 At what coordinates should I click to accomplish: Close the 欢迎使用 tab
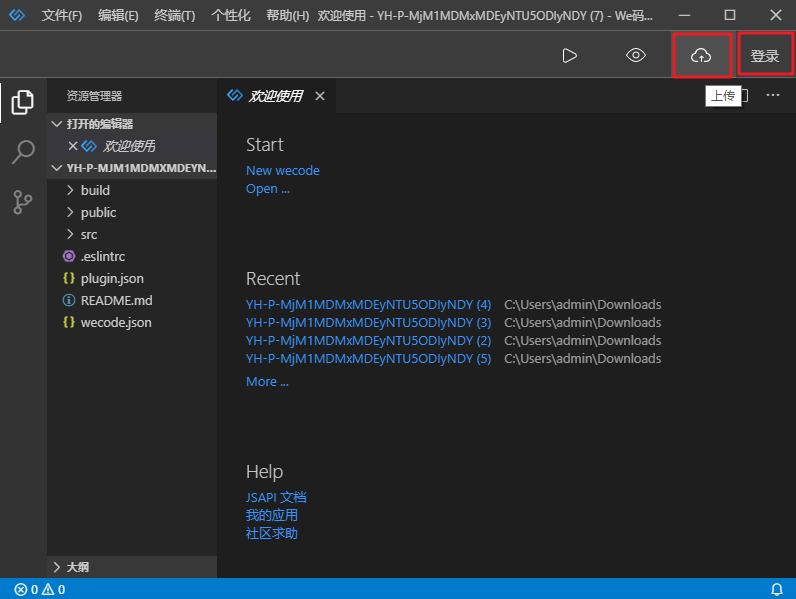(320, 96)
